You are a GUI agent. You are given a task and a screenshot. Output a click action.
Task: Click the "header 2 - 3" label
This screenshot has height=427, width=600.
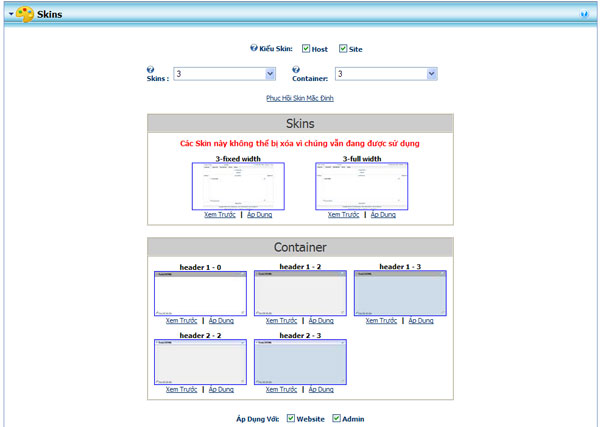tap(300, 335)
